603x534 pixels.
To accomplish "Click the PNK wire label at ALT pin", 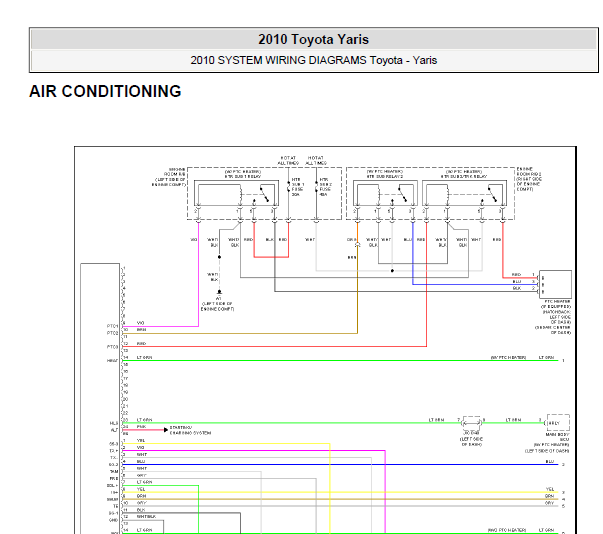I will pyautogui.click(x=141, y=427).
